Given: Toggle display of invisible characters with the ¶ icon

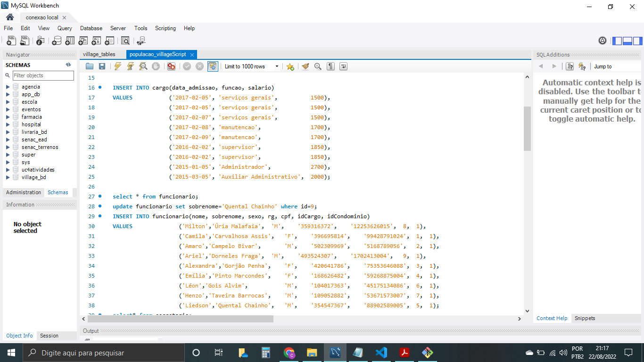Looking at the screenshot, I should click(330, 66).
